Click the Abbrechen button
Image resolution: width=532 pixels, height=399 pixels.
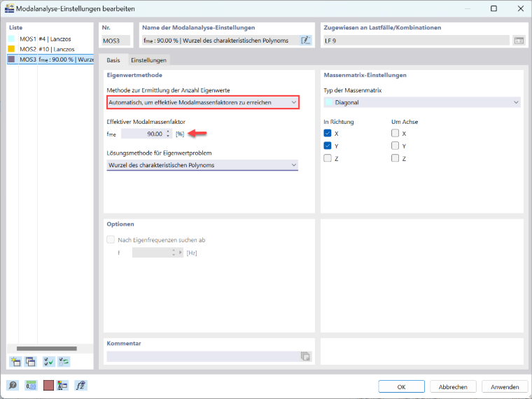coord(453,387)
